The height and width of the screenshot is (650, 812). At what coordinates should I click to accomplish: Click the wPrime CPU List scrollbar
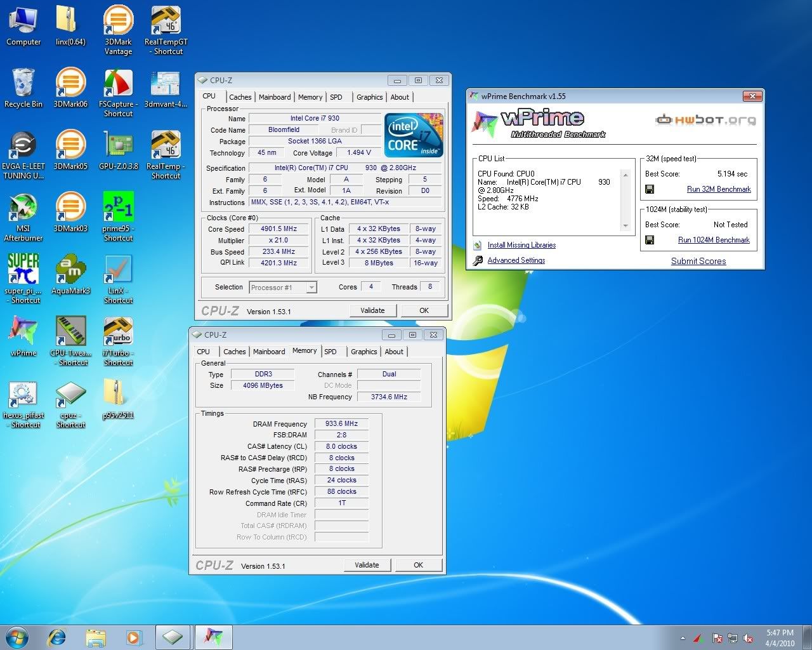click(625, 200)
